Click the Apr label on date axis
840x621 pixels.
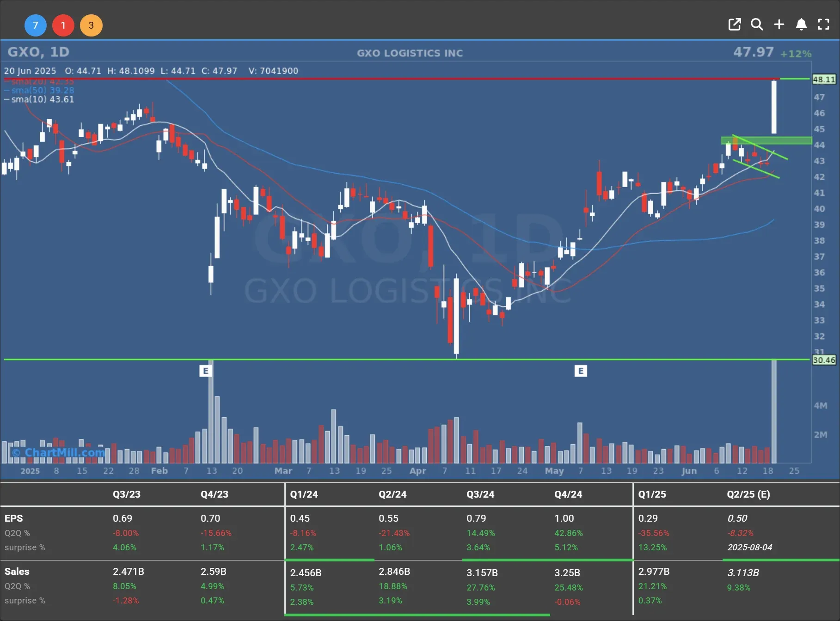417,471
